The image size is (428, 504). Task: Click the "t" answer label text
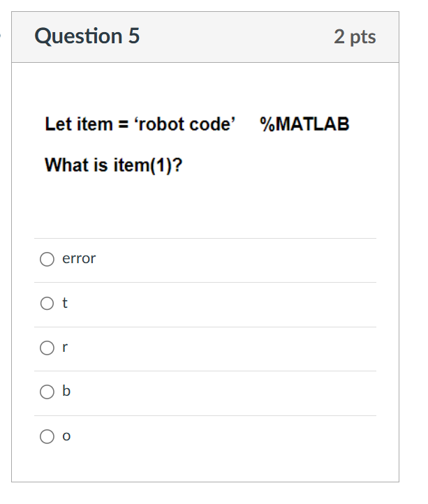65,303
